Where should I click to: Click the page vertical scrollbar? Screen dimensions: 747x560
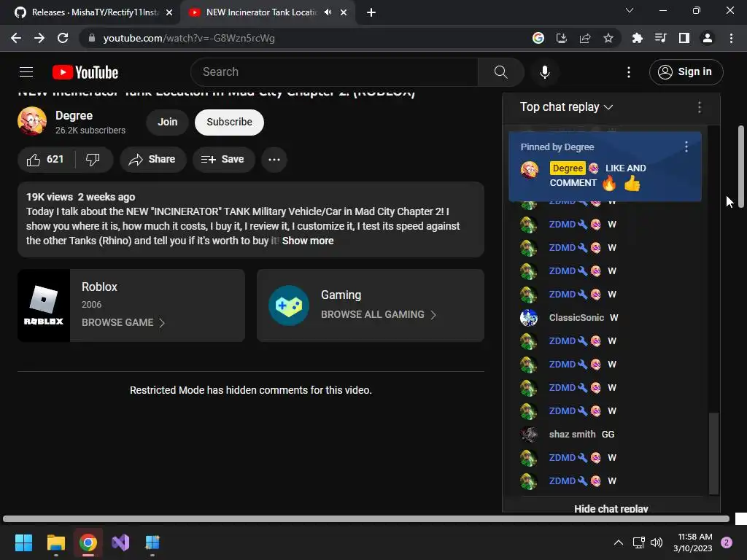pyautogui.click(x=741, y=167)
